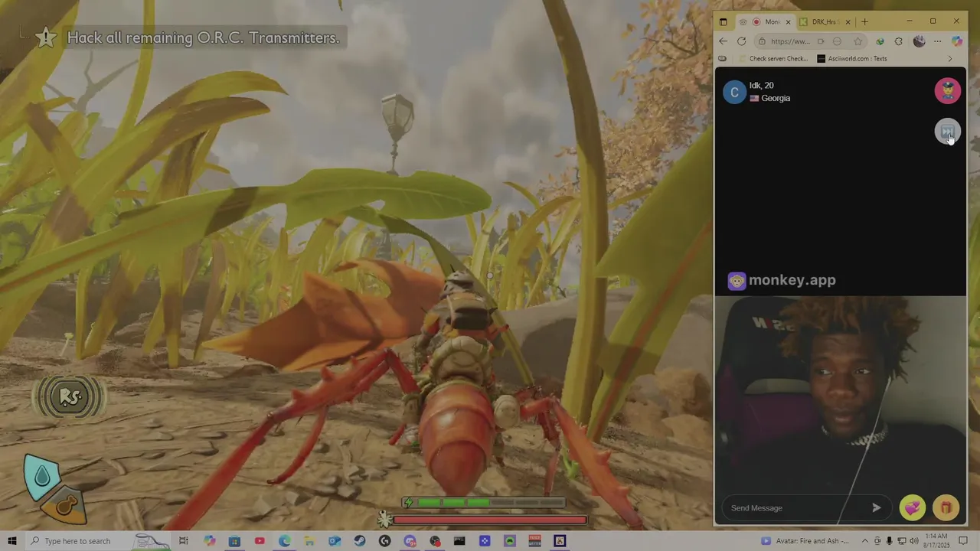980x551 pixels.
Task: Open the terminal app on the taskbar
Action: (x=459, y=541)
